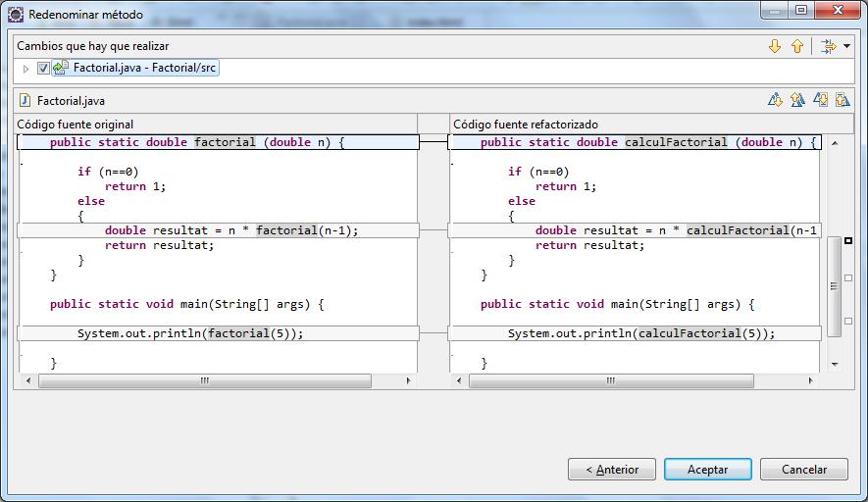
Task: Click the next change compare icon
Action: coord(820,100)
